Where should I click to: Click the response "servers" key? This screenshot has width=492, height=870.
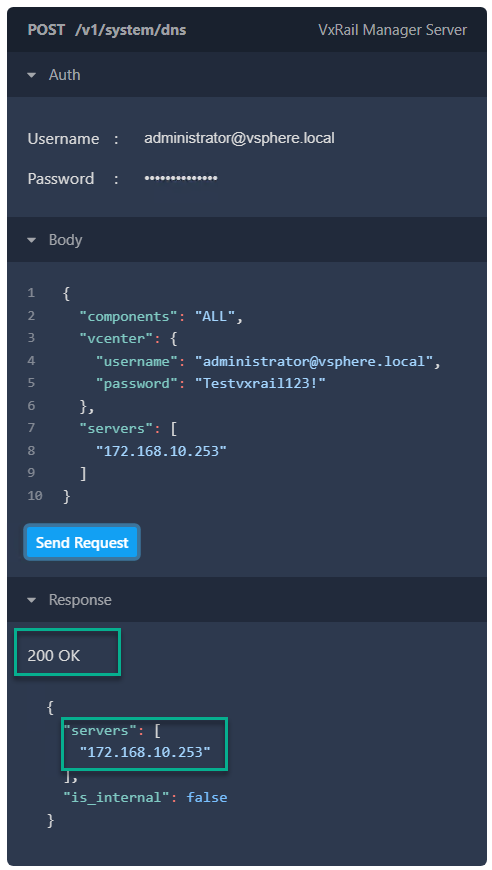105,730
